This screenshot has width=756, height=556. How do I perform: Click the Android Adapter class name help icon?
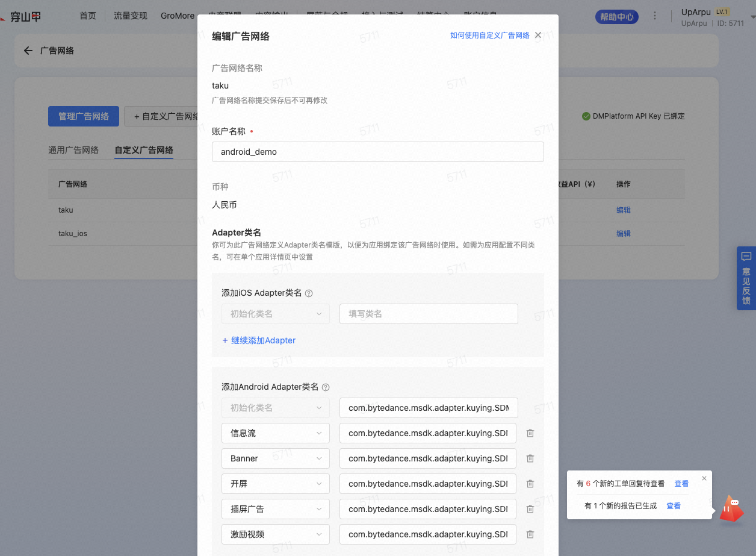point(326,387)
